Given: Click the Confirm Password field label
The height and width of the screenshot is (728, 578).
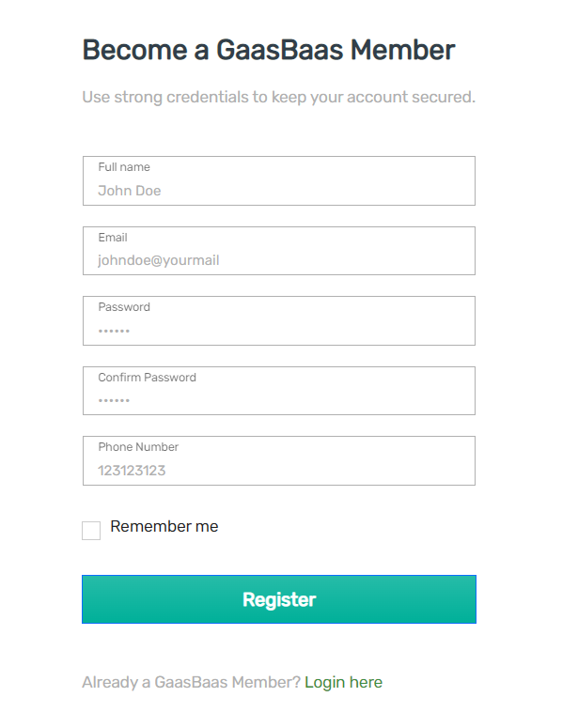Looking at the screenshot, I should (x=148, y=378).
